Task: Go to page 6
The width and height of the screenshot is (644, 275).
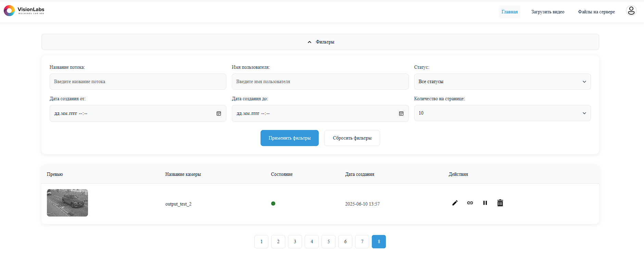Action: coord(345,241)
